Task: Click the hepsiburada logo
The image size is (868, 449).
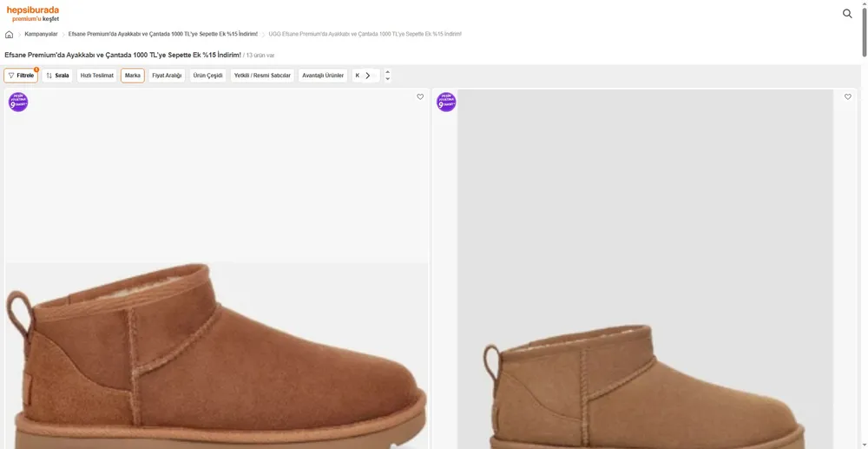Action: (x=33, y=10)
